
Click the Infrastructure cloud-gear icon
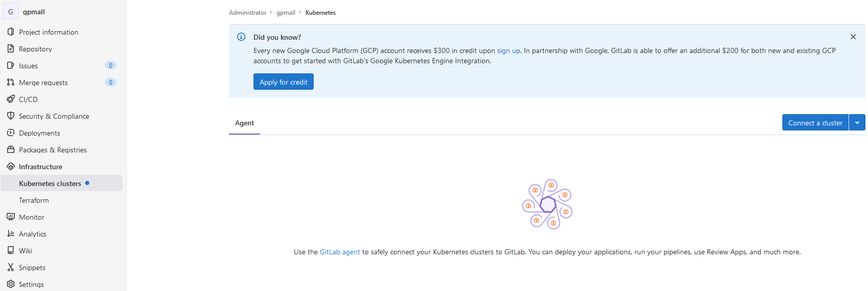(x=11, y=166)
